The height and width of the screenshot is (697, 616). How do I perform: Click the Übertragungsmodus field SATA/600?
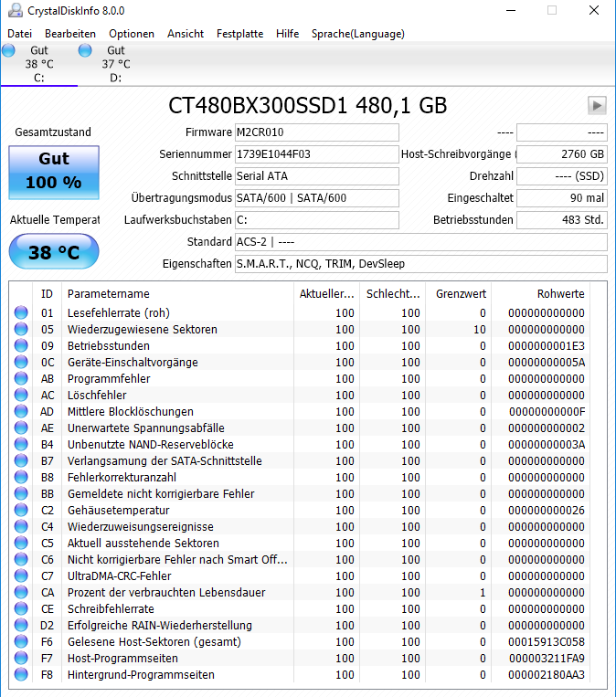316,198
